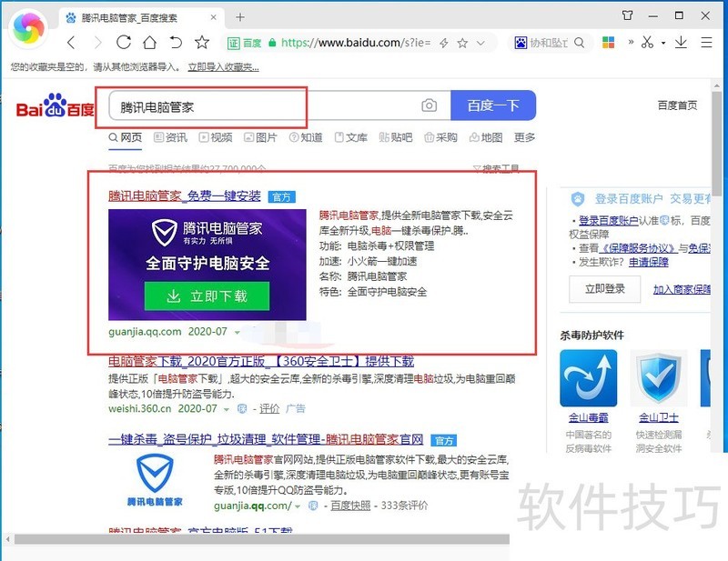Click the 金山卫士 shield icon
This screenshot has width=728, height=561.
pos(658,378)
